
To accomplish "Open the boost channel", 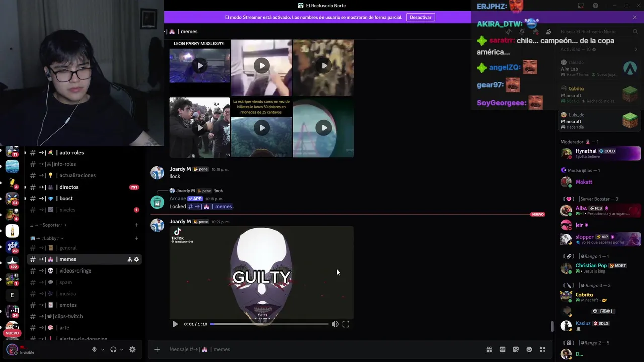I will point(84,199).
